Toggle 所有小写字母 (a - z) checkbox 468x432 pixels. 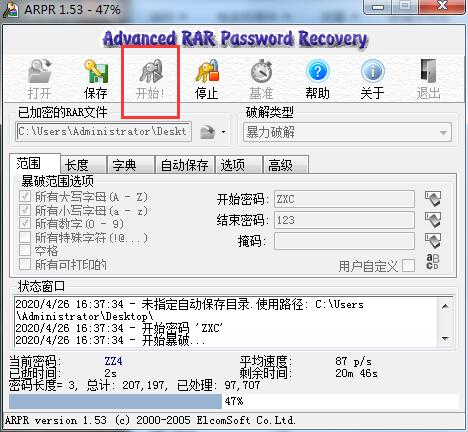coord(25,210)
